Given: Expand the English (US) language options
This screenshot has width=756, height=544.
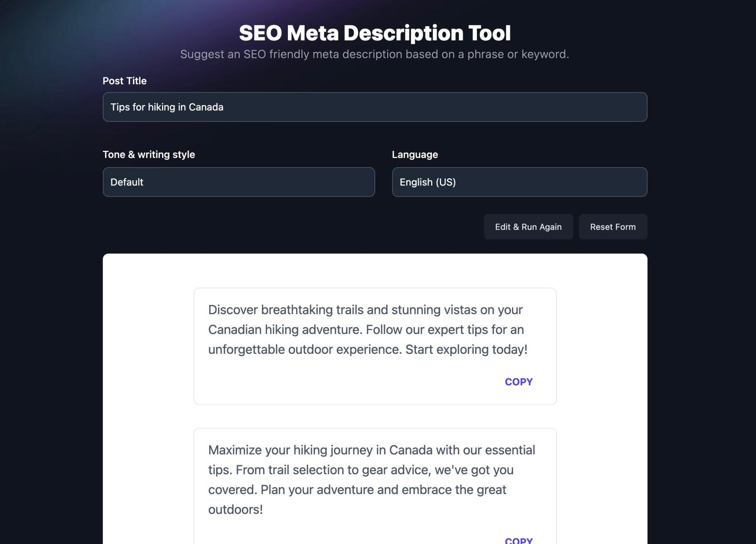Looking at the screenshot, I should pos(519,182).
